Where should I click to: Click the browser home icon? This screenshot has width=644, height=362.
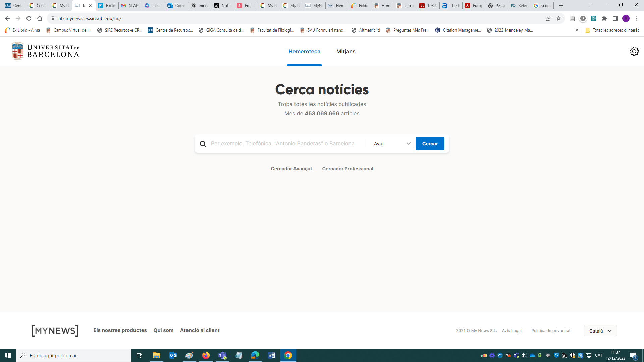(x=40, y=18)
